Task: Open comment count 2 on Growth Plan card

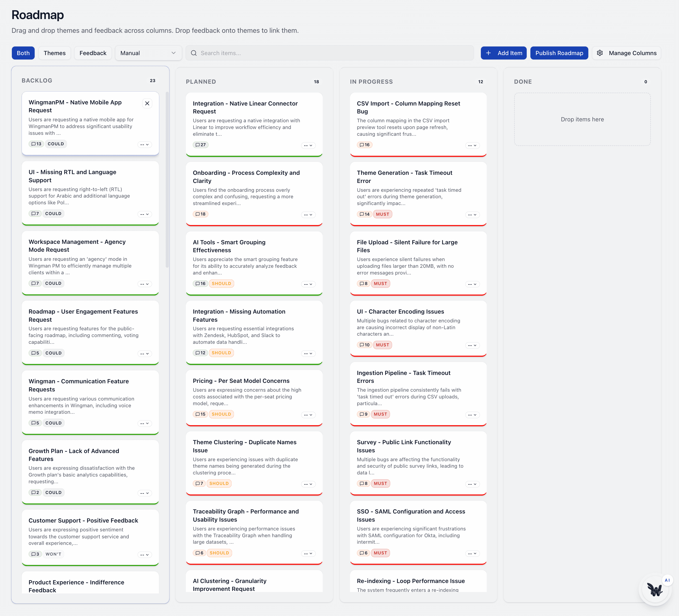Action: (35, 493)
